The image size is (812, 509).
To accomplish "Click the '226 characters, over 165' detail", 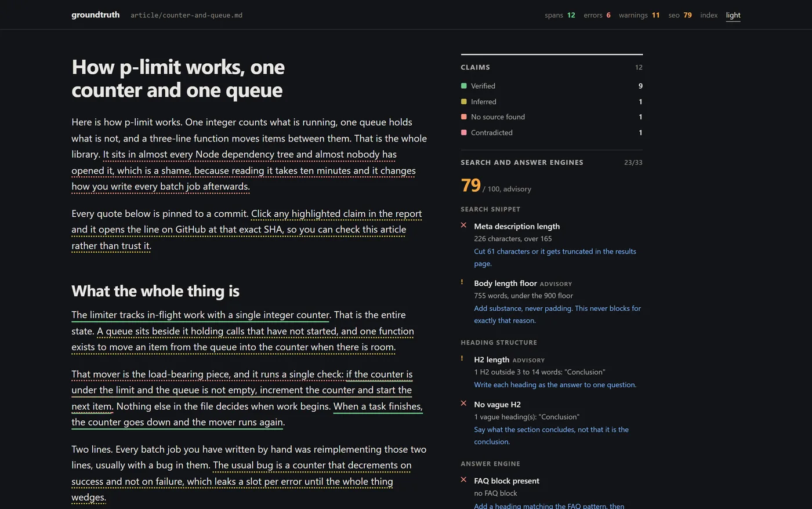I will pos(513,238).
